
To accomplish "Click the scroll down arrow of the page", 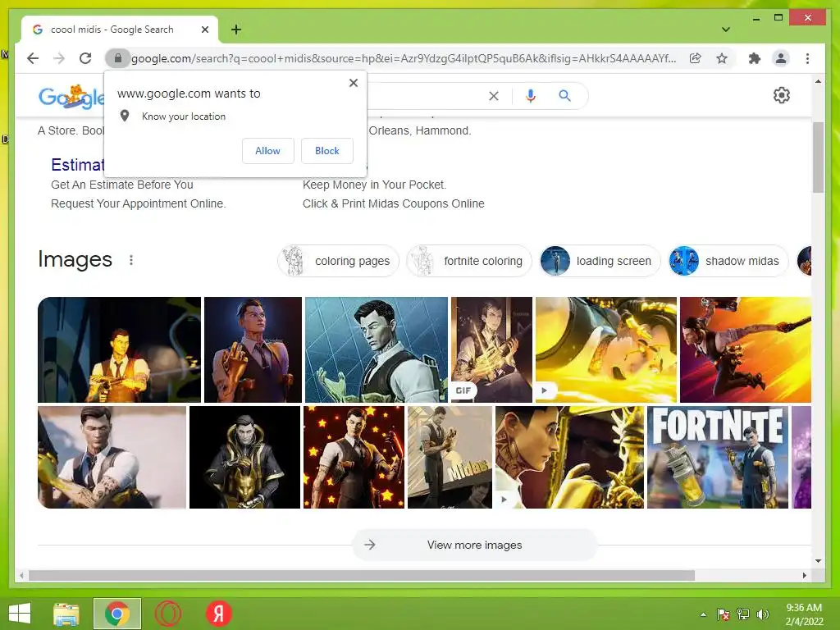I will 818,561.
